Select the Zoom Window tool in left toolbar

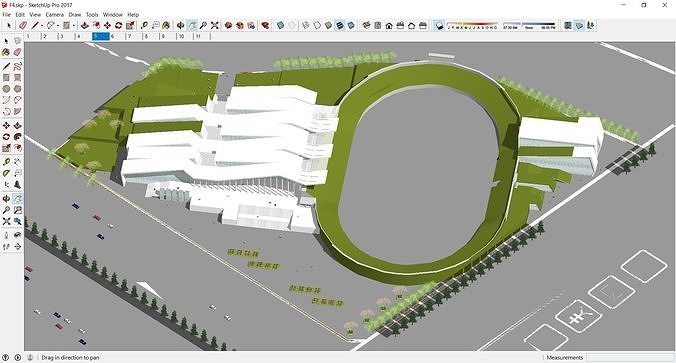(x=18, y=210)
